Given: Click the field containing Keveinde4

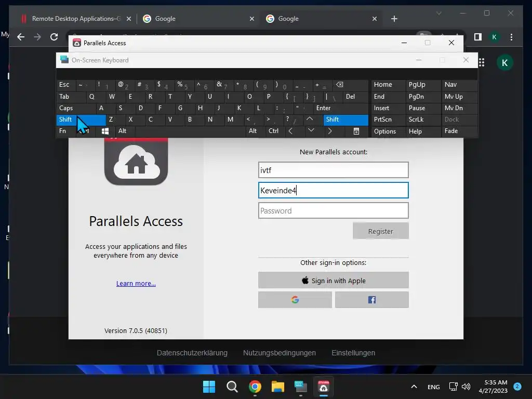Looking at the screenshot, I should click(333, 190).
